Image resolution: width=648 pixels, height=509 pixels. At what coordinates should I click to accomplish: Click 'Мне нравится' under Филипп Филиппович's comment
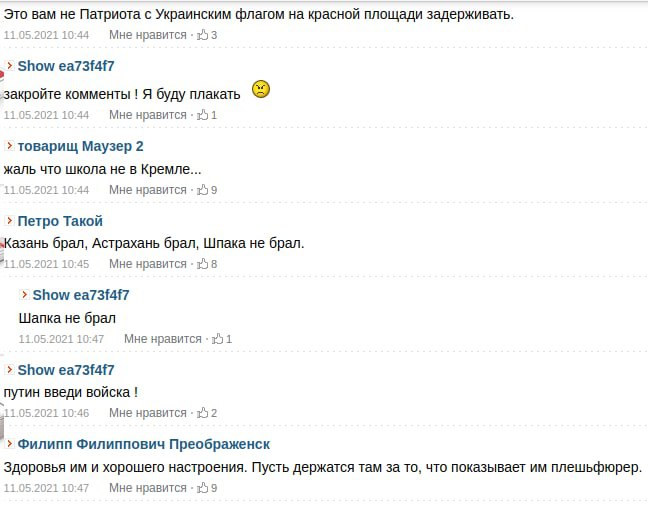[148, 488]
